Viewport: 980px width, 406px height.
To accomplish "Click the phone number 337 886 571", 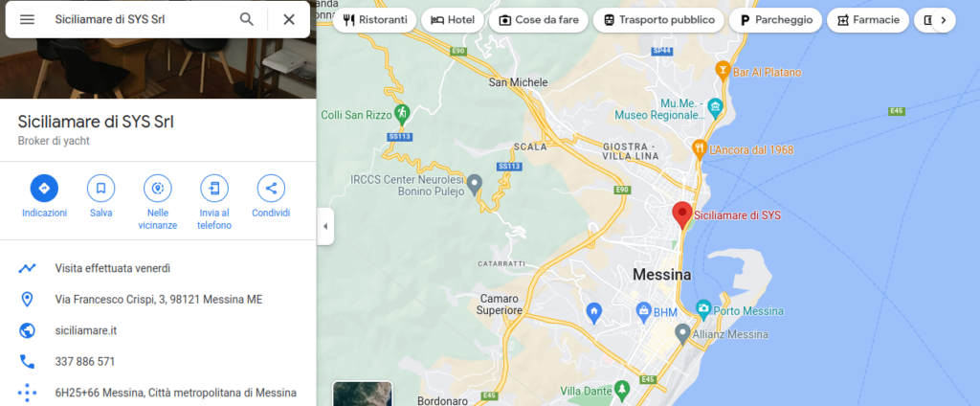I will point(85,362).
